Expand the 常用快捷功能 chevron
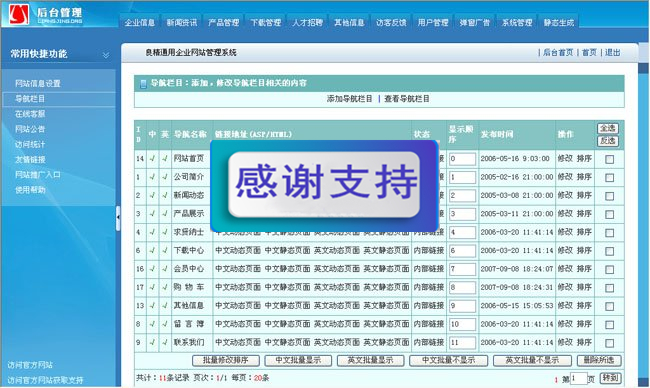The image size is (650, 388). pos(106,55)
